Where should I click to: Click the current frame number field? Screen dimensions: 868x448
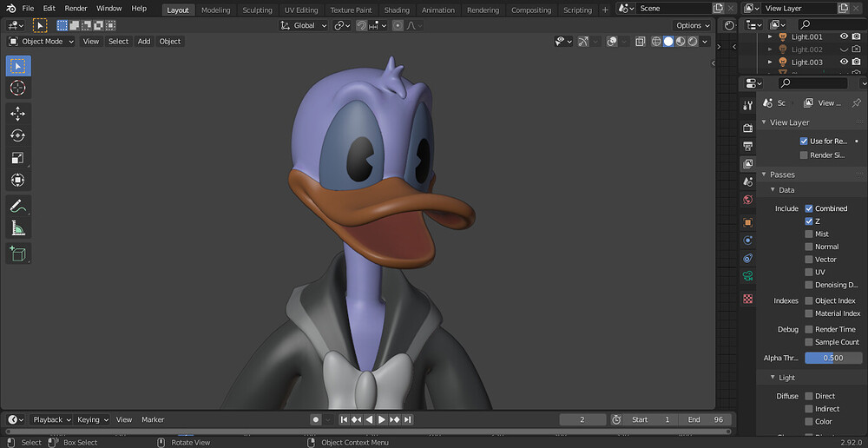[x=582, y=419]
